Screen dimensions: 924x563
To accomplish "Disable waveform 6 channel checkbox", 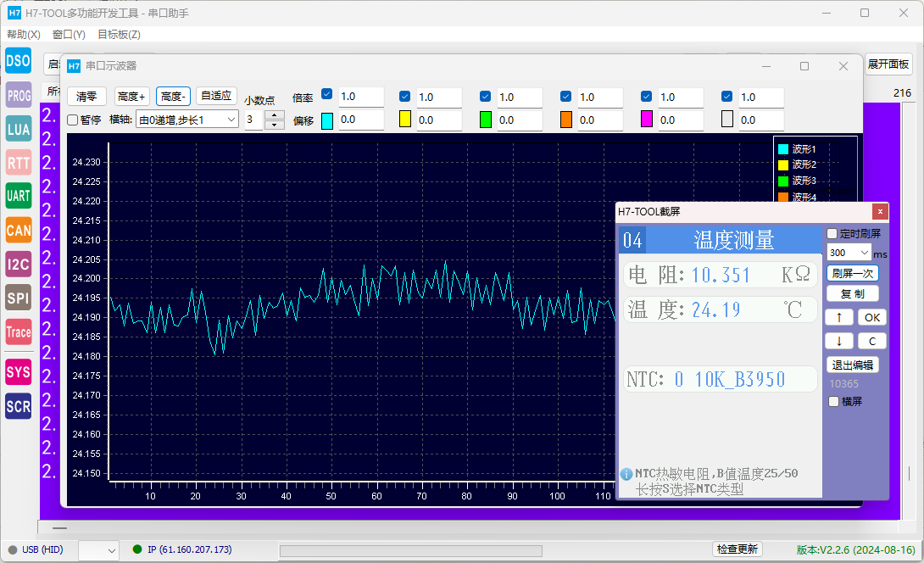I will [727, 97].
